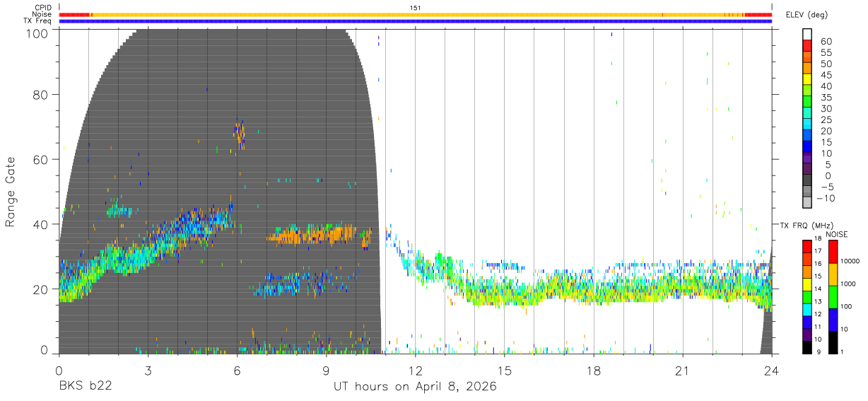Click Range Gate axis tick label '20'
Viewport: 868px width, 401px height.
pyautogui.click(x=42, y=289)
